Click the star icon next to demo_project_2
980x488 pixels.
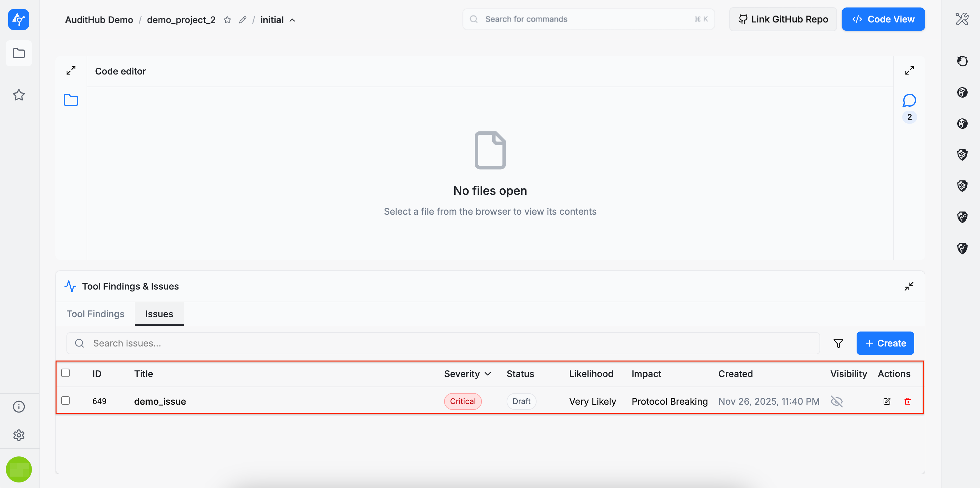pyautogui.click(x=227, y=20)
